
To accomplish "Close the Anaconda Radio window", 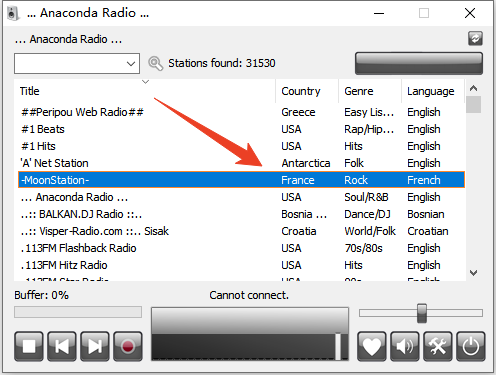I will pos(470,13).
